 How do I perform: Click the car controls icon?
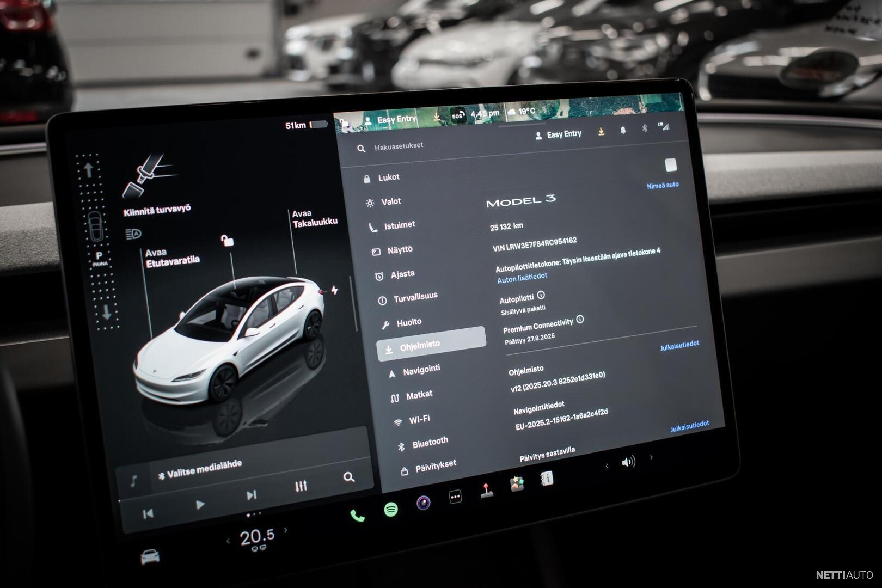[x=150, y=557]
